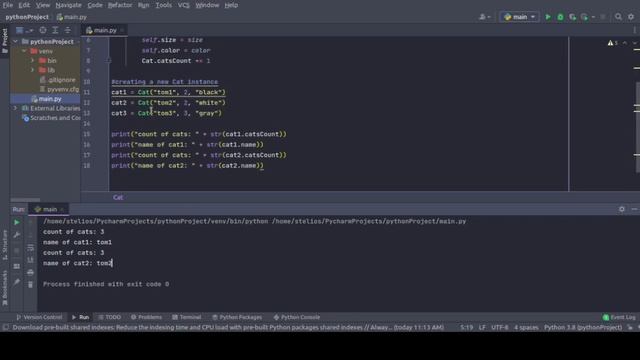Open the Terminal tool window
The height and width of the screenshot is (360, 640).
[x=187, y=317]
